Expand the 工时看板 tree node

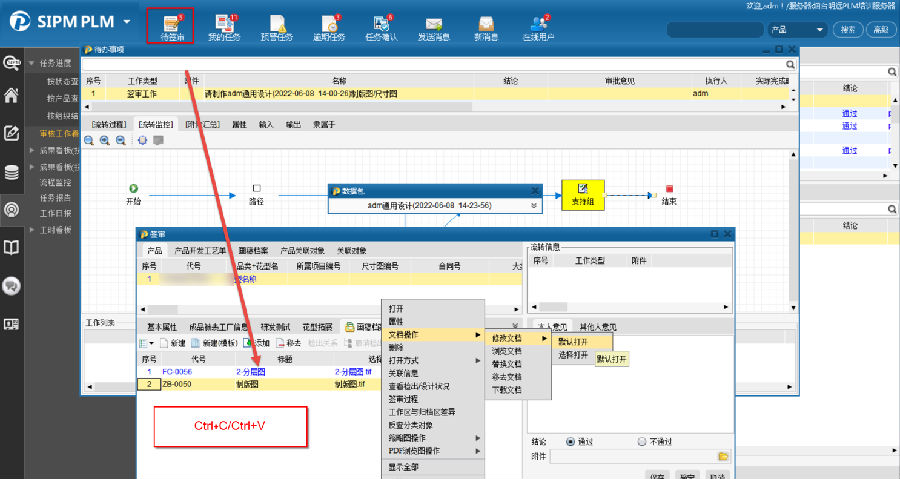click(x=32, y=229)
